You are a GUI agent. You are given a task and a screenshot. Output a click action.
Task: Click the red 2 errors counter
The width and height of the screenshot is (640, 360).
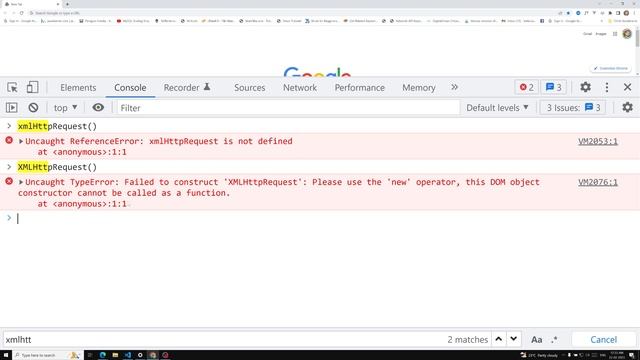pyautogui.click(x=527, y=87)
